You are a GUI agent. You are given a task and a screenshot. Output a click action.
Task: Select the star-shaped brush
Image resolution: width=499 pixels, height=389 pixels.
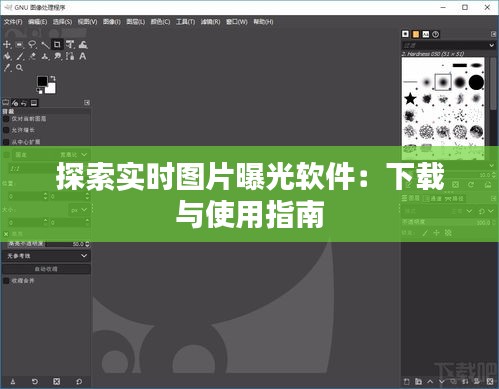(410, 99)
